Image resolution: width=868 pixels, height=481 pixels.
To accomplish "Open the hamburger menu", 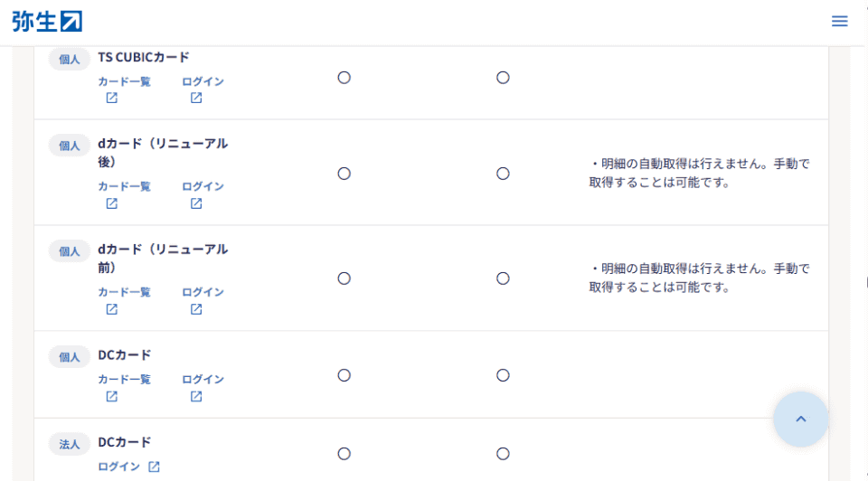I will (x=839, y=21).
